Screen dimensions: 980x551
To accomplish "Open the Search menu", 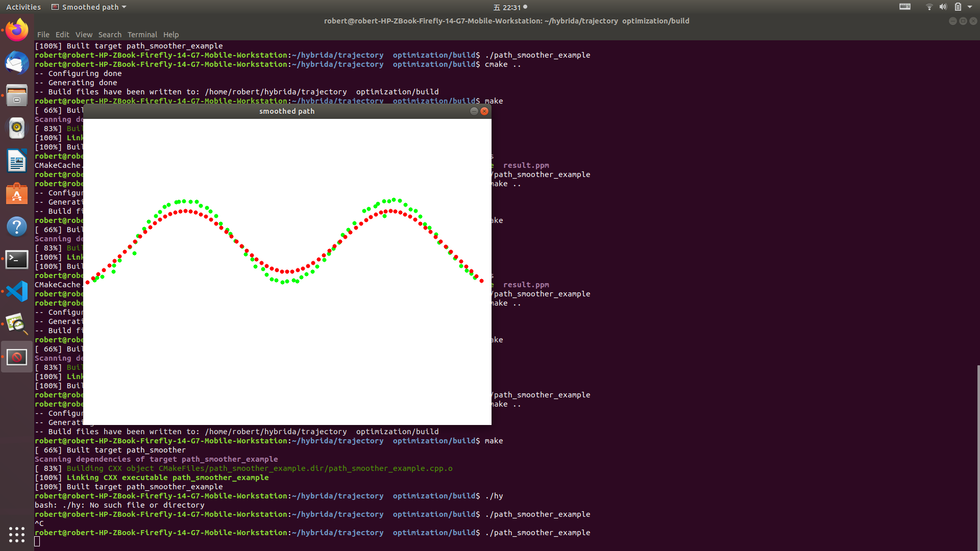I will [110, 35].
